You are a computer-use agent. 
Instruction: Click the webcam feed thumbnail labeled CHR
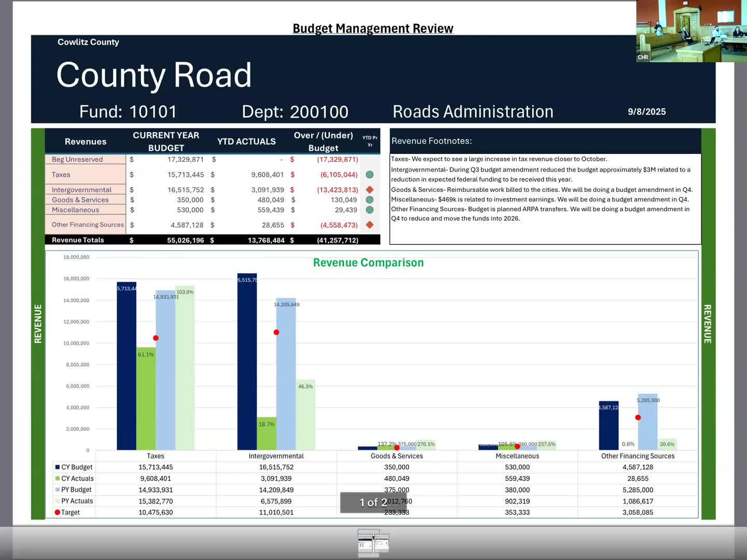pyautogui.click(x=691, y=31)
